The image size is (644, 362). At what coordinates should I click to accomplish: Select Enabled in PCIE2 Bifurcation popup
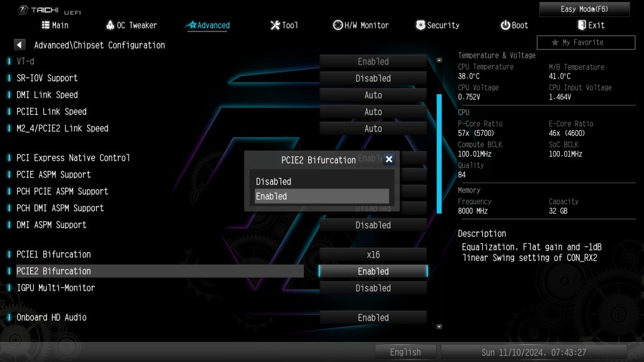click(321, 196)
